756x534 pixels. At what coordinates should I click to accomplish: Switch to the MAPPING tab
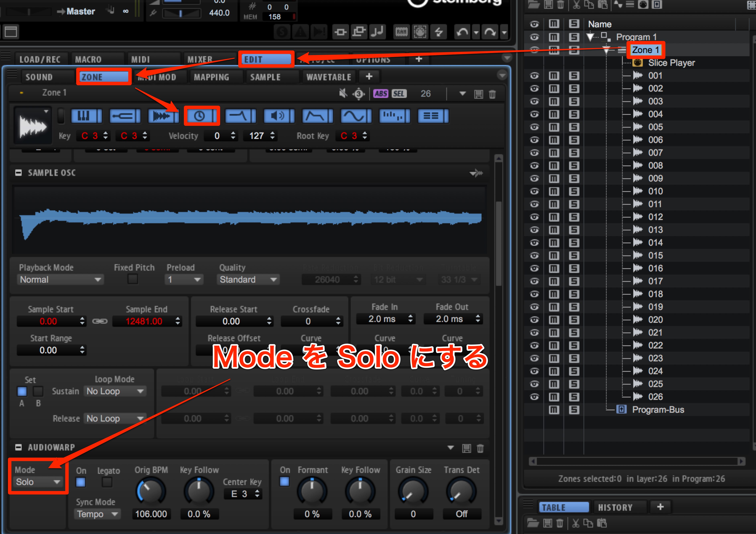click(x=211, y=77)
